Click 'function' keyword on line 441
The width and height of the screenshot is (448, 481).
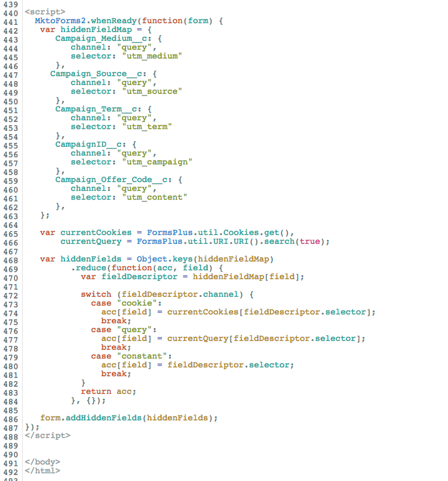click(162, 21)
